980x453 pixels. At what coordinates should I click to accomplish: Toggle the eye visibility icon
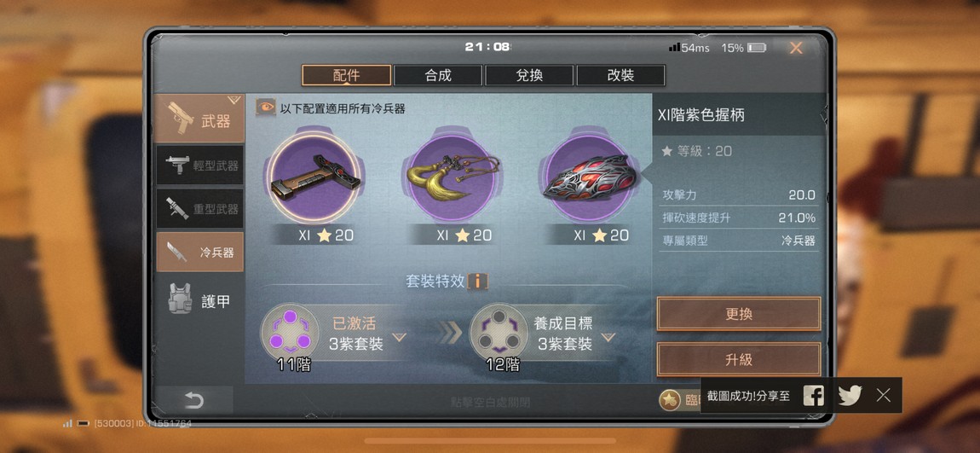[x=266, y=107]
